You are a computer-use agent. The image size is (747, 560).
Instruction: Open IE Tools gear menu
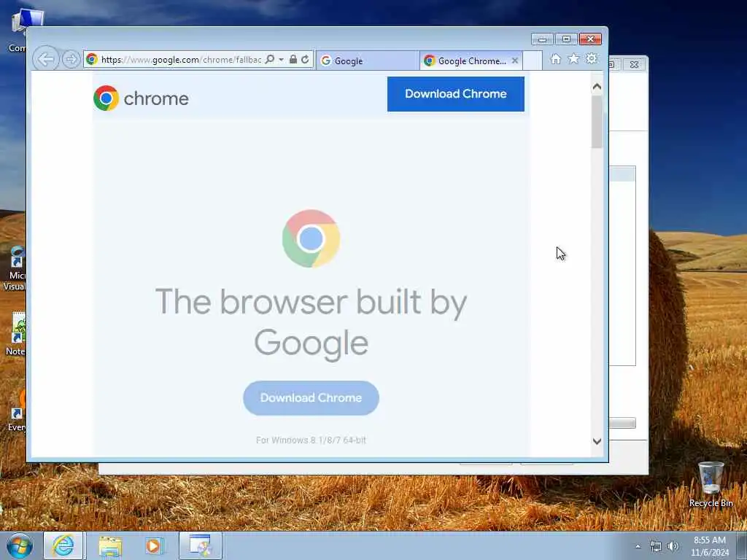tap(591, 59)
